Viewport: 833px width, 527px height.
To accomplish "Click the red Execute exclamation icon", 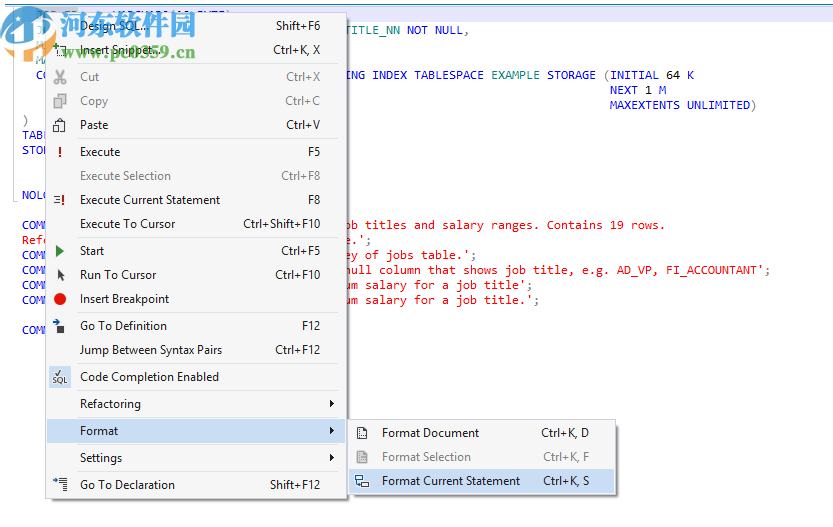I will [x=60, y=152].
